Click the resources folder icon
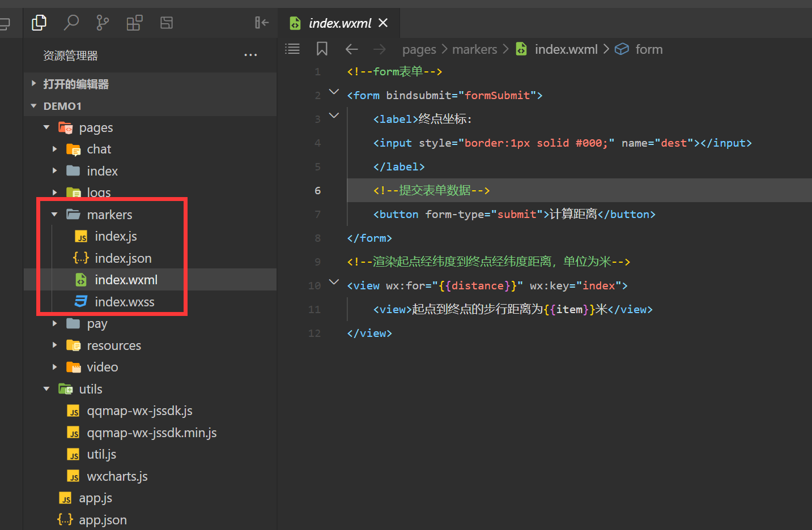The image size is (812, 530). coord(73,345)
